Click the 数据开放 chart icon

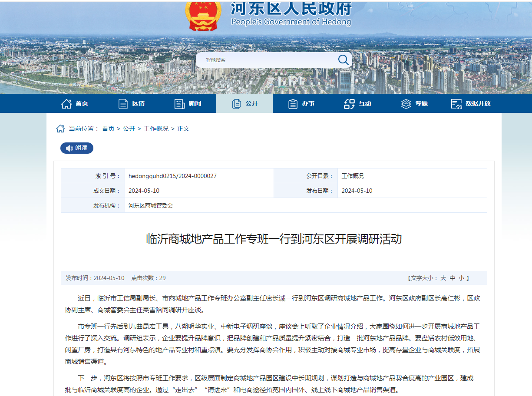point(456,103)
